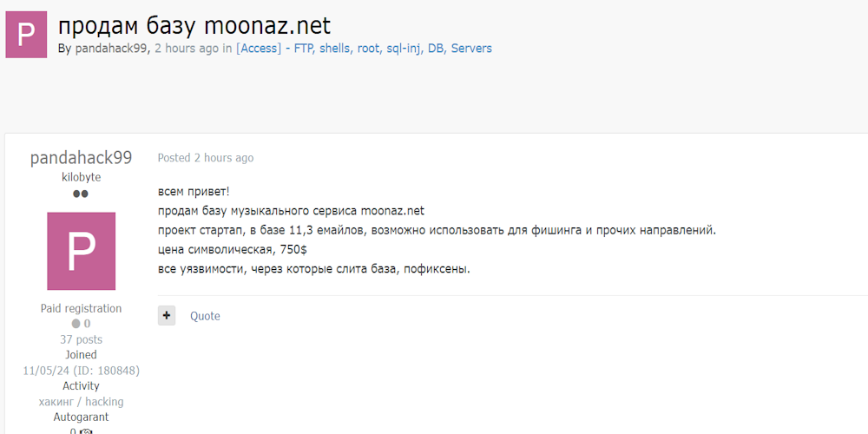Click the grey reputation circle icon
868x434 pixels.
(x=76, y=324)
